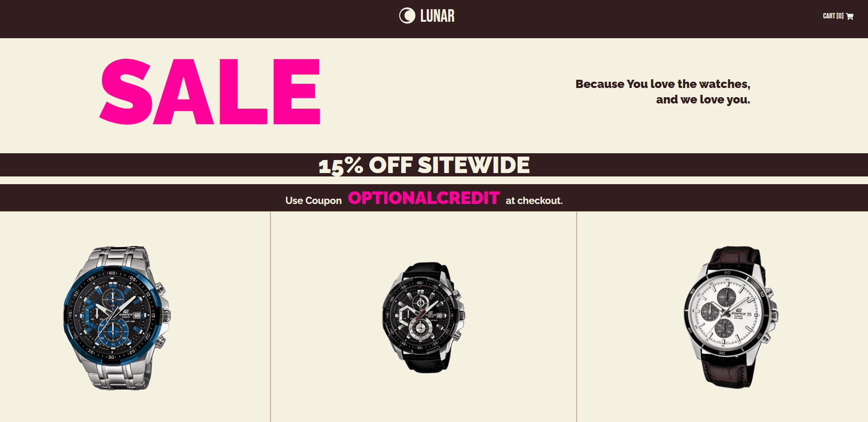Click the 15% figure in banner

tap(341, 166)
